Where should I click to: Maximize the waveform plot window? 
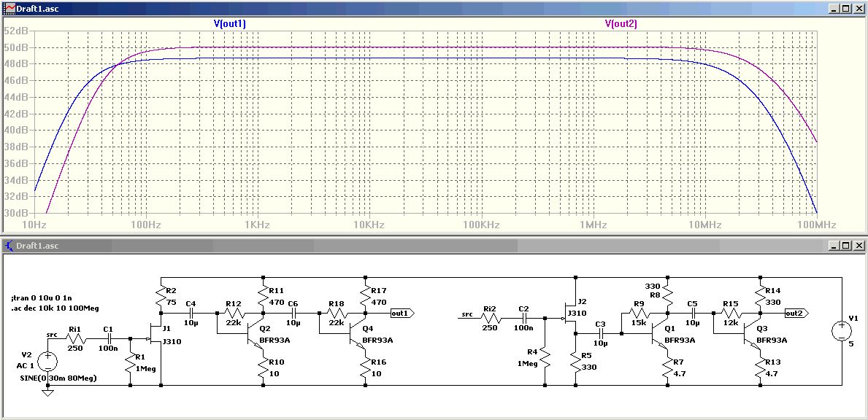846,9
